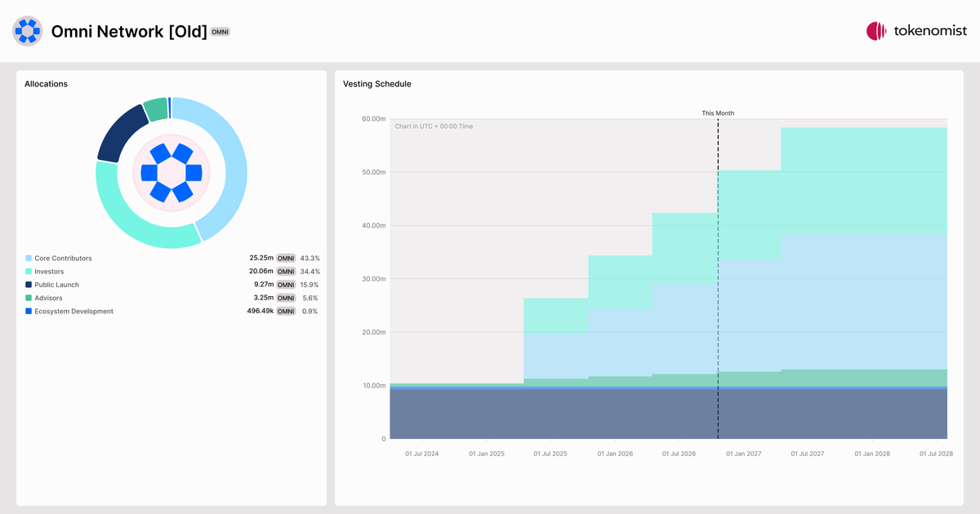This screenshot has height=514, width=980.
Task: Click the 60.00m y-axis label
Action: point(373,119)
